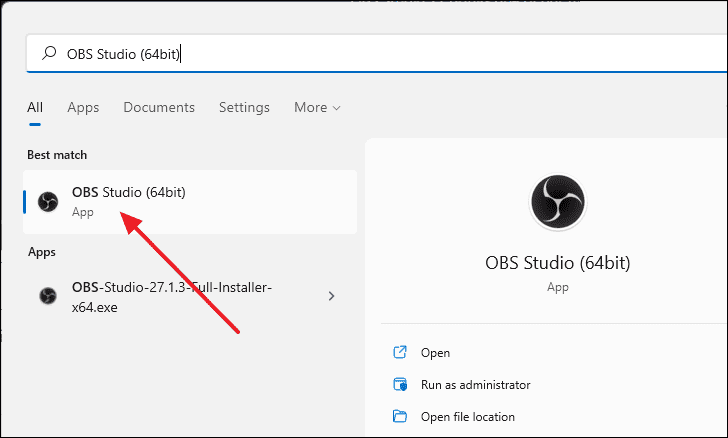Choose Open in the preview pane
The height and width of the screenshot is (438, 728).
coord(435,353)
